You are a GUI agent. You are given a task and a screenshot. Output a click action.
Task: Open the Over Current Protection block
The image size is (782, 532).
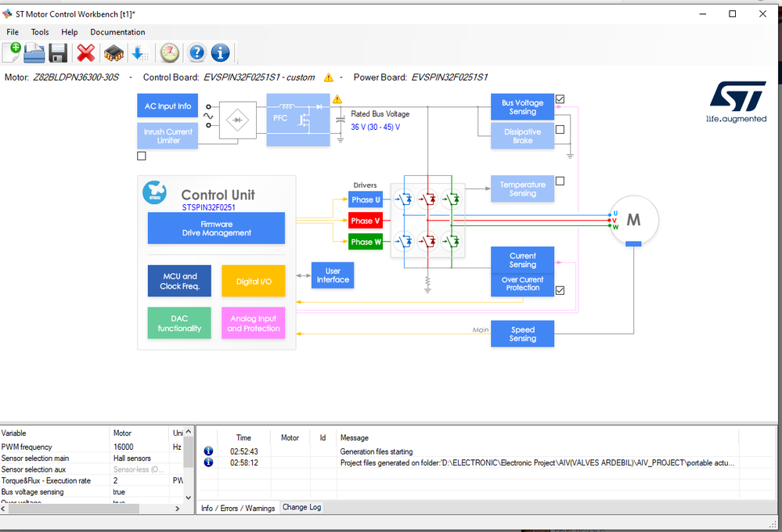coord(522,284)
